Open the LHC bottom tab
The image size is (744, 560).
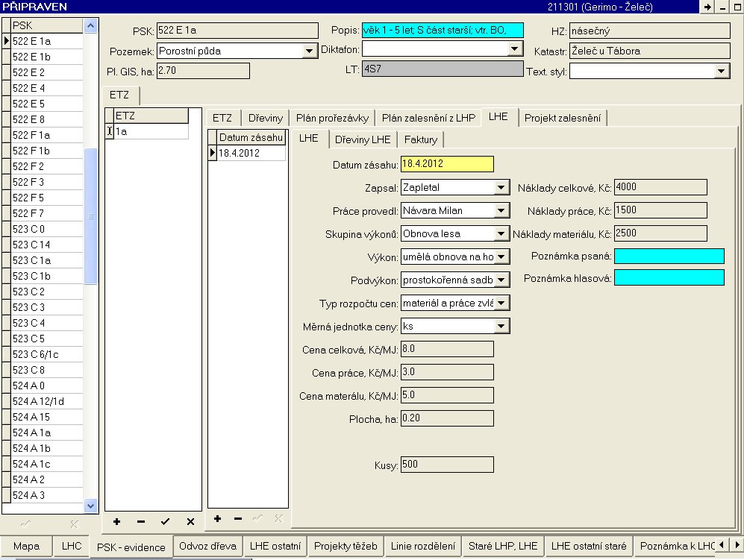point(72,547)
